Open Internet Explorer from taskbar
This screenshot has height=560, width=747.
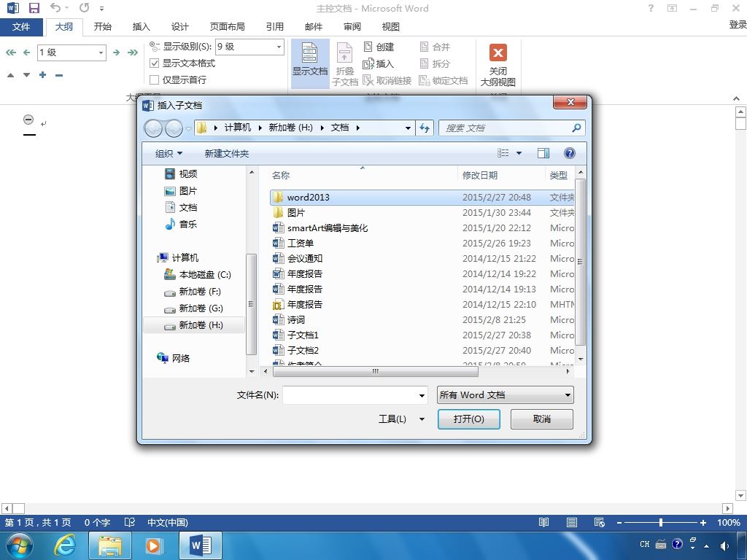[x=65, y=545]
